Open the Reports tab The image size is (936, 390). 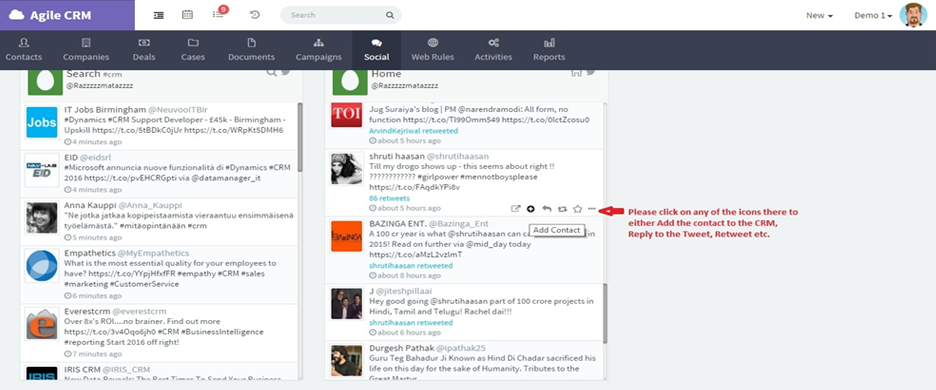pos(549,50)
